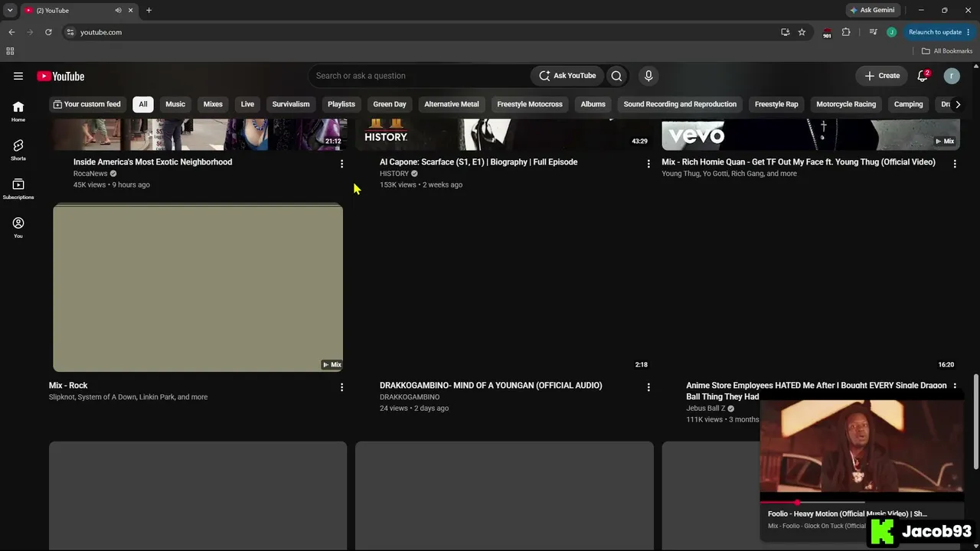Click the search magnifier button
980x551 pixels.
click(616, 76)
